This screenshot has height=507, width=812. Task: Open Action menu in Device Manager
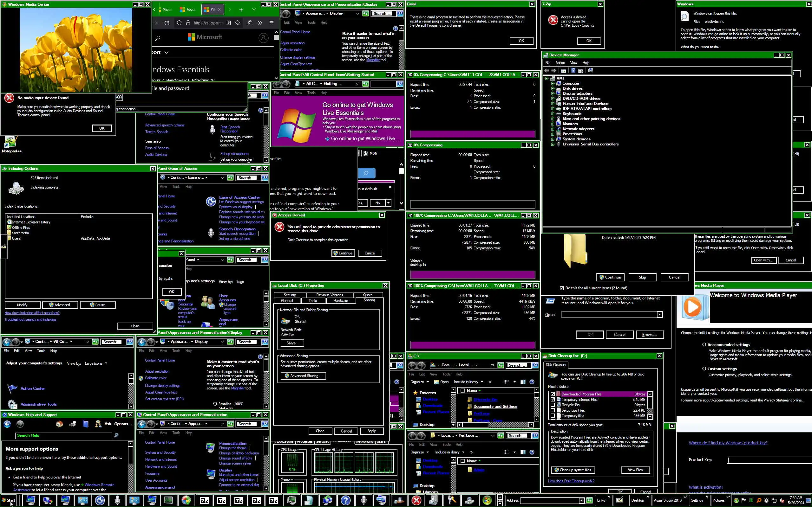click(x=560, y=63)
